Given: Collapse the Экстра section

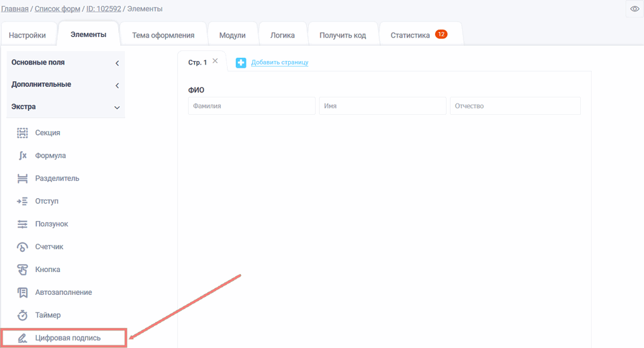Looking at the screenshot, I should coord(65,107).
